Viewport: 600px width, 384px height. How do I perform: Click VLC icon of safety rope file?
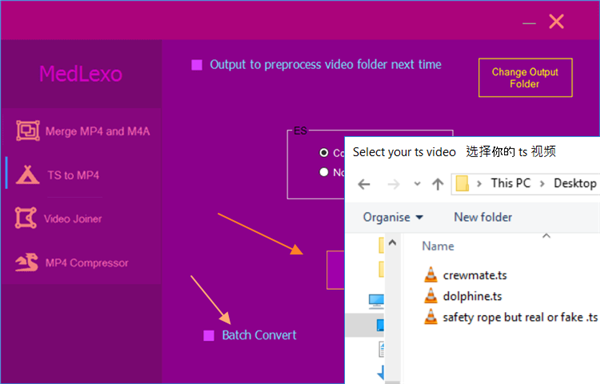click(430, 316)
